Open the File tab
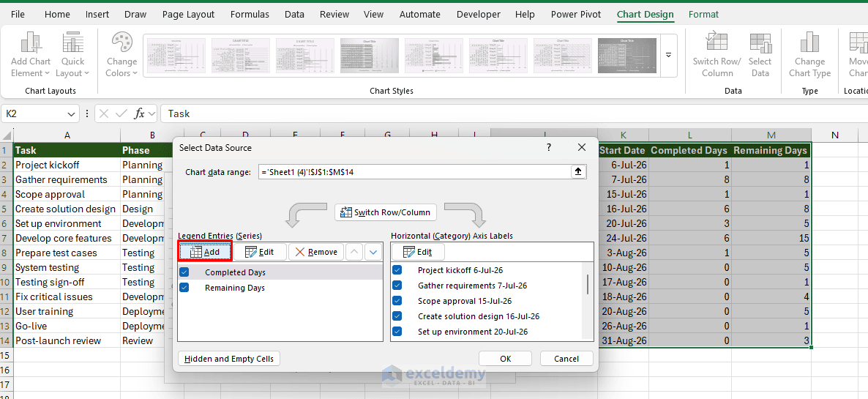Screen dimensions: 868x399 pos(18,15)
